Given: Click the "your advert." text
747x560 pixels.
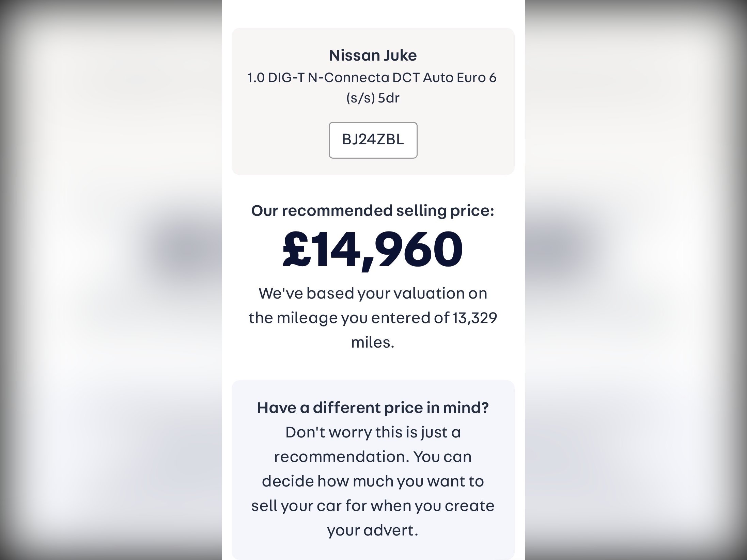Looking at the screenshot, I should [x=373, y=530].
